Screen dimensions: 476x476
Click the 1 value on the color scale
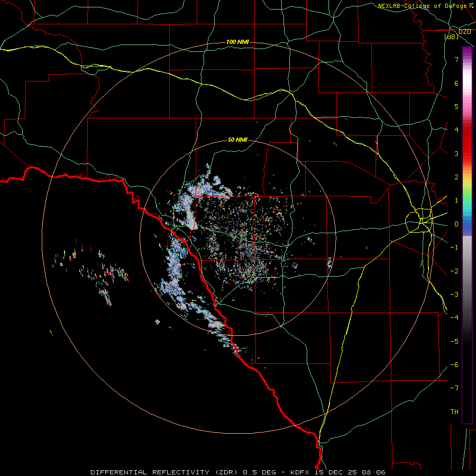pos(456,200)
